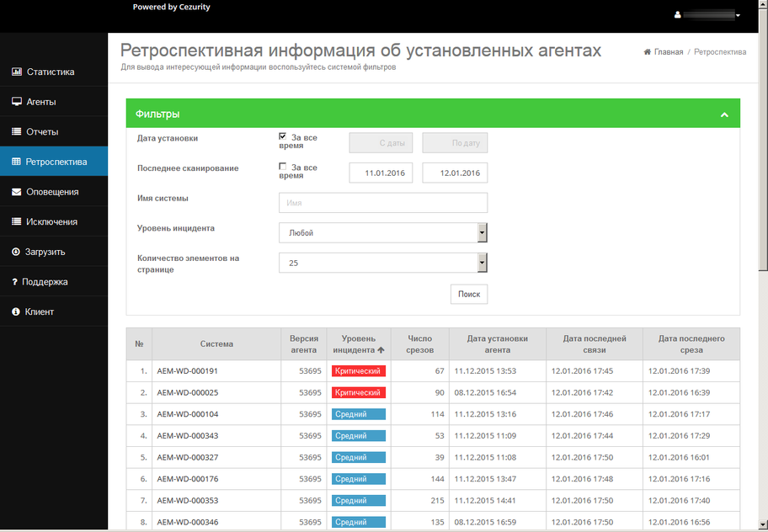The image size is (768, 532).
Task: Sort by Дата последнего среза header
Action: (x=691, y=344)
